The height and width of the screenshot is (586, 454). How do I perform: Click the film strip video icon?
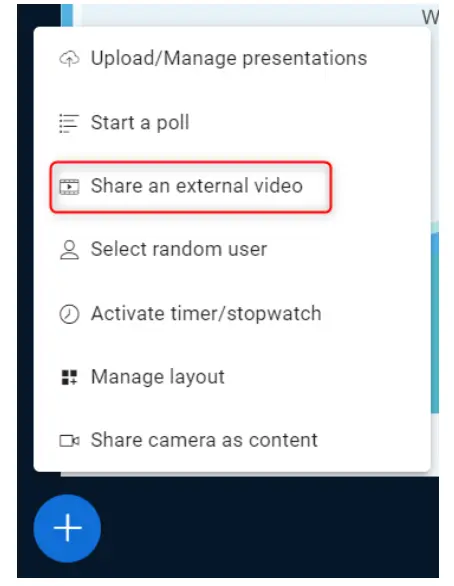click(69, 186)
